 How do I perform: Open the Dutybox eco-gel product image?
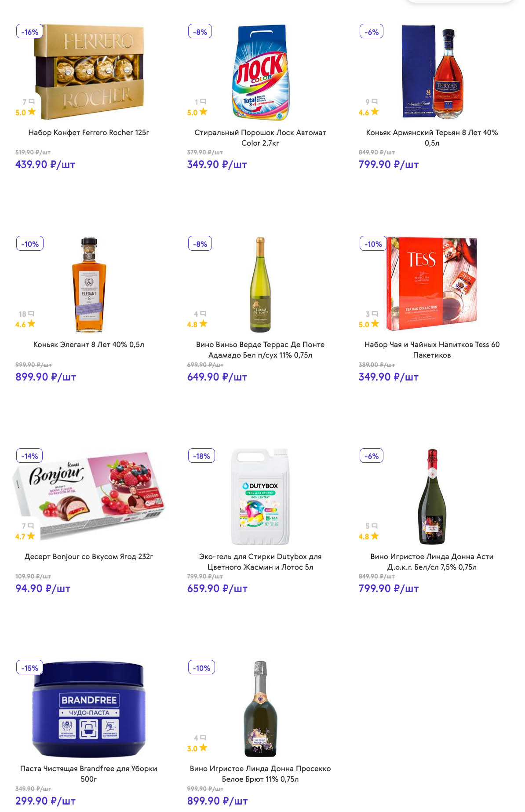(260, 496)
